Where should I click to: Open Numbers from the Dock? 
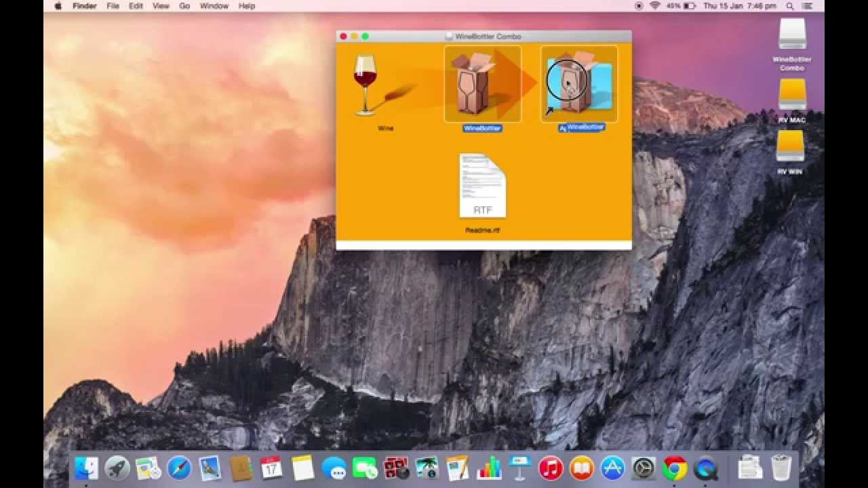[488, 468]
